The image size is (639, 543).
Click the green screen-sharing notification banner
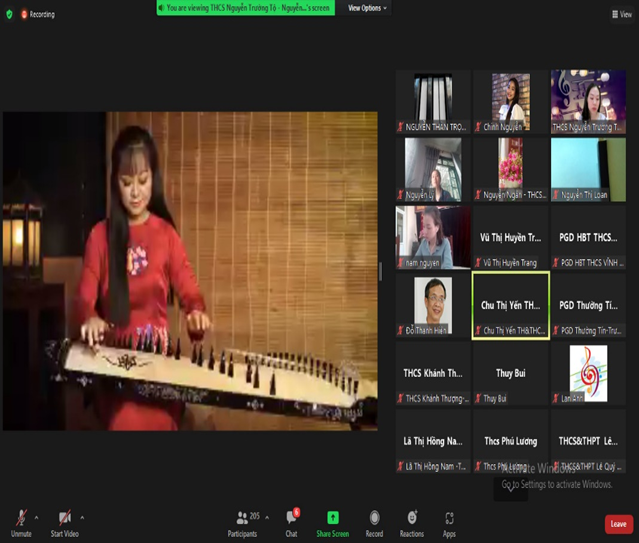tap(248, 8)
